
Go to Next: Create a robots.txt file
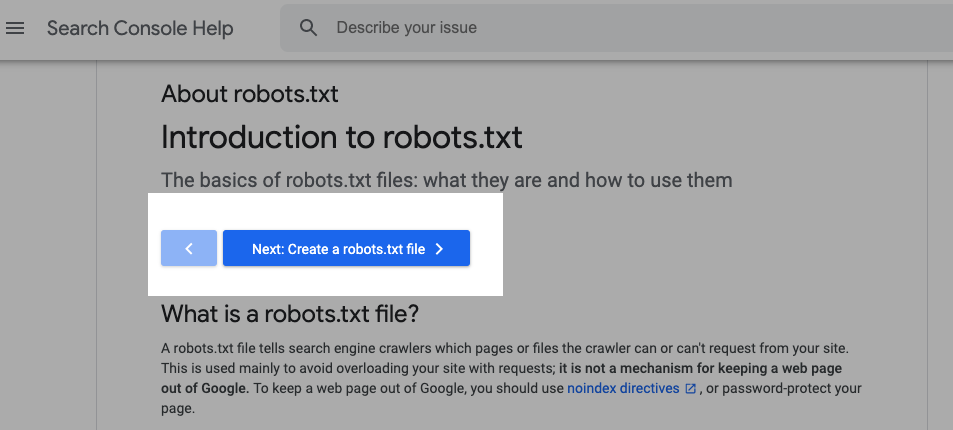click(x=338, y=249)
